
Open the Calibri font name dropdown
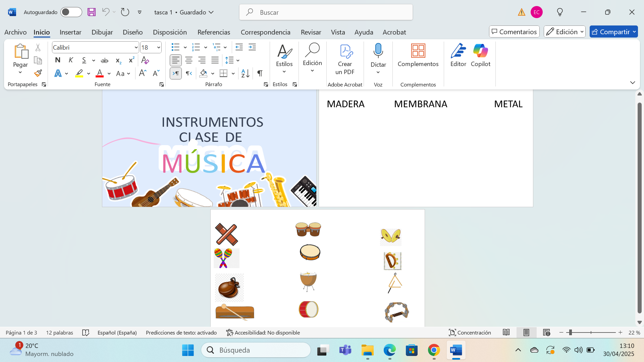(136, 48)
